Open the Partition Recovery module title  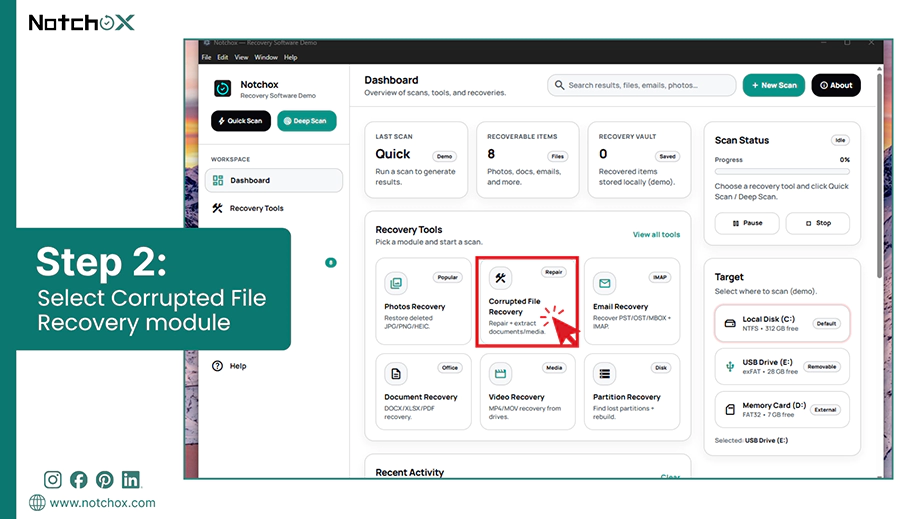point(626,397)
